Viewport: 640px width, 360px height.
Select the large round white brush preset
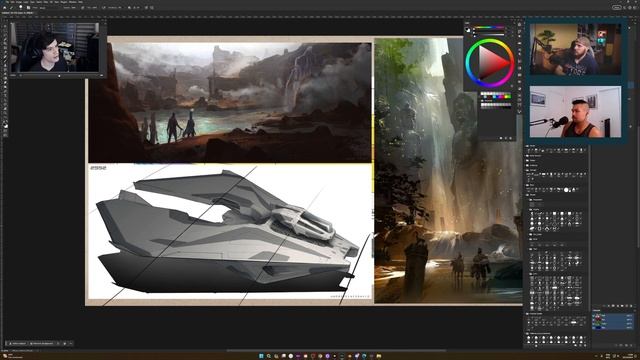[566, 189]
